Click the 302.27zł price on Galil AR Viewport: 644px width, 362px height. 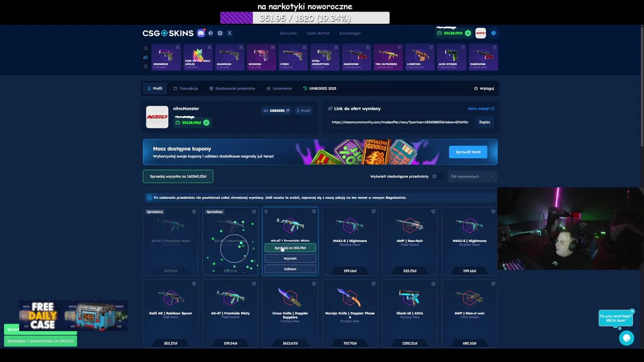(171, 343)
